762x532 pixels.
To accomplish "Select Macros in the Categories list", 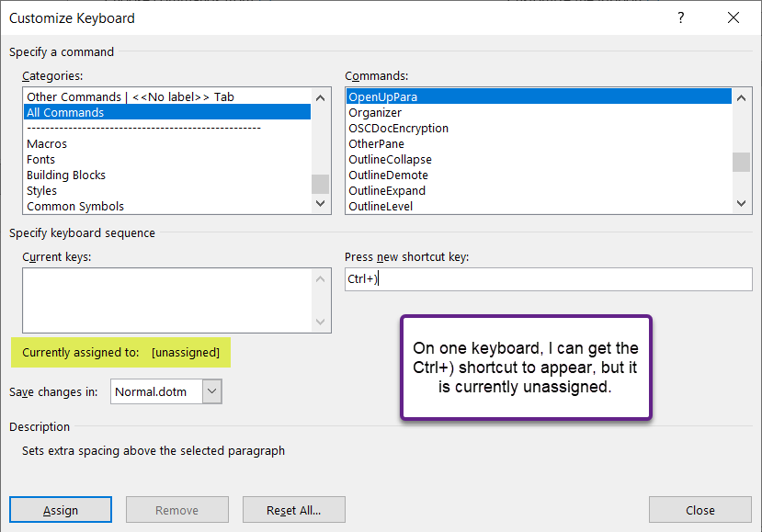I will [x=47, y=144].
